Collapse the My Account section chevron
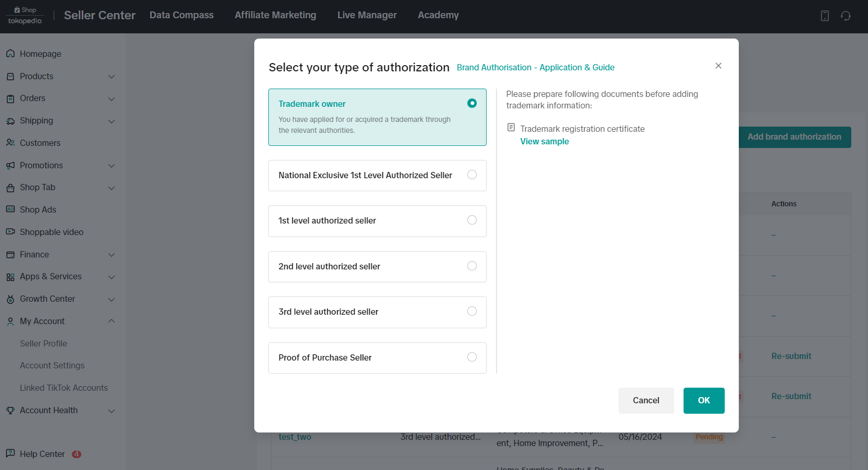This screenshot has height=470, width=868. 111,321
